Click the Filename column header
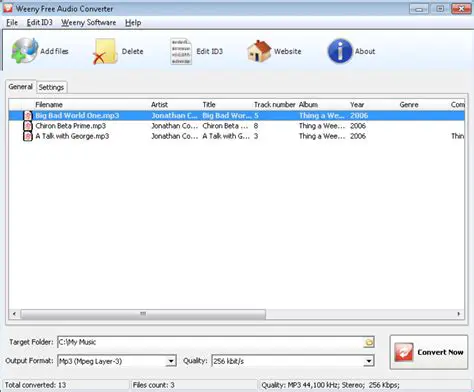This screenshot has width=474, height=392. 49,105
